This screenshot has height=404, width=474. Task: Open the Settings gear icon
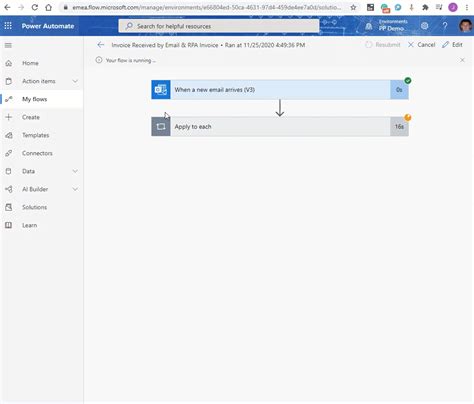(424, 26)
